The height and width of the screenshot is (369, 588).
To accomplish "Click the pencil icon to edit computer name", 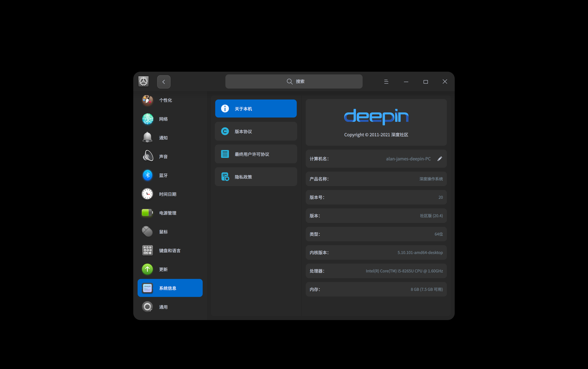I will click(x=440, y=159).
